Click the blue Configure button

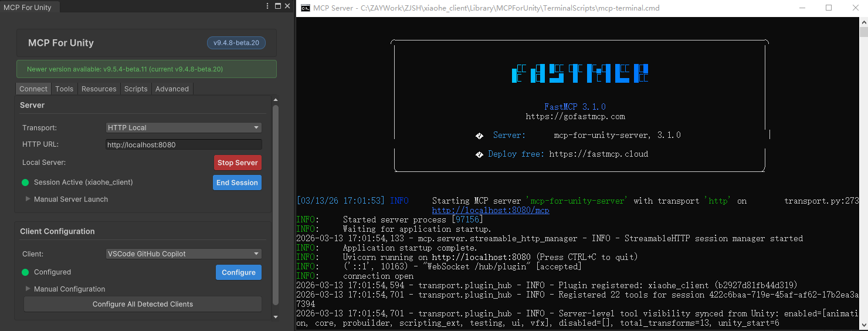coord(239,272)
